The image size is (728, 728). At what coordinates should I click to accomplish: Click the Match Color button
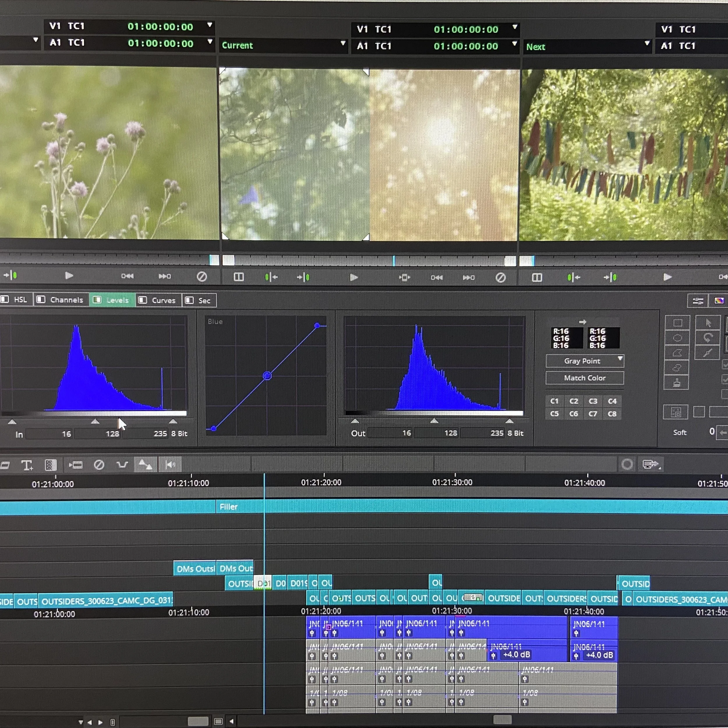click(584, 378)
